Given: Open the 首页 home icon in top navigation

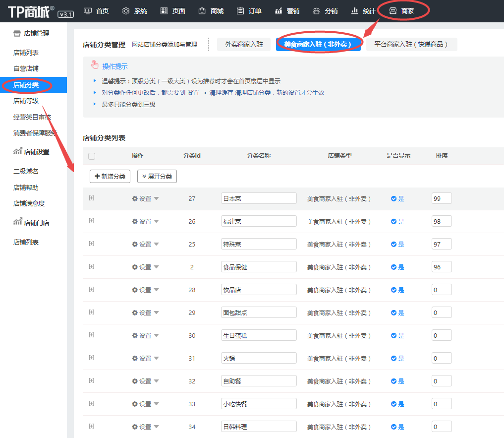Looking at the screenshot, I should pyautogui.click(x=88, y=10).
